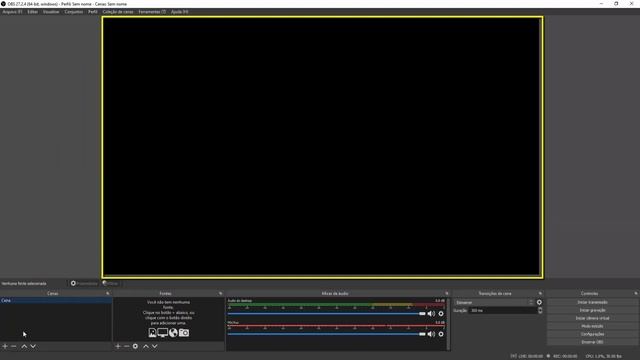Click the OBS logo in title bar
The width and height of the screenshot is (640, 360).
point(3,4)
